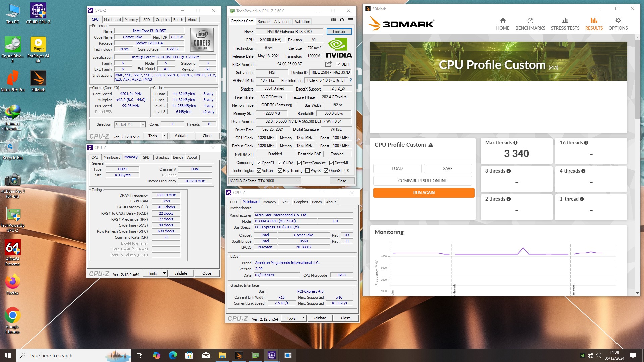Image resolution: width=644 pixels, height=362 pixels.
Task: Expand Tools arrow in CPU-Z CPU window
Action: point(165,136)
